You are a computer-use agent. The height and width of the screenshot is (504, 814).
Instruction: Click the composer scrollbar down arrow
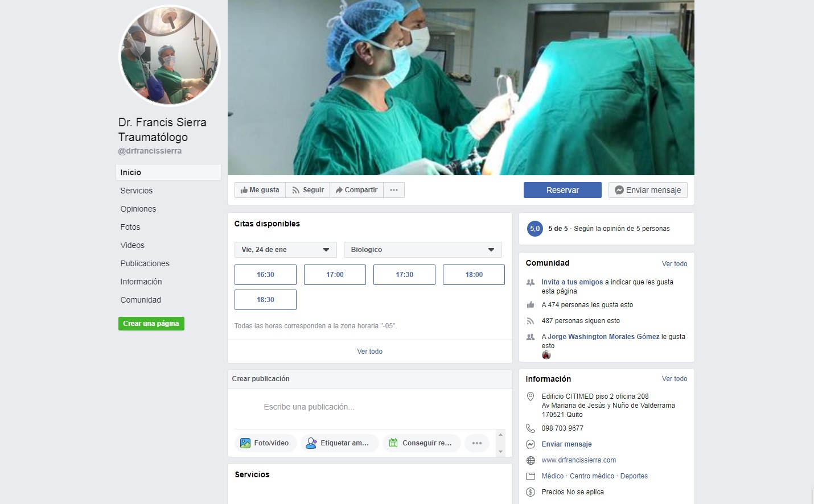click(x=501, y=452)
